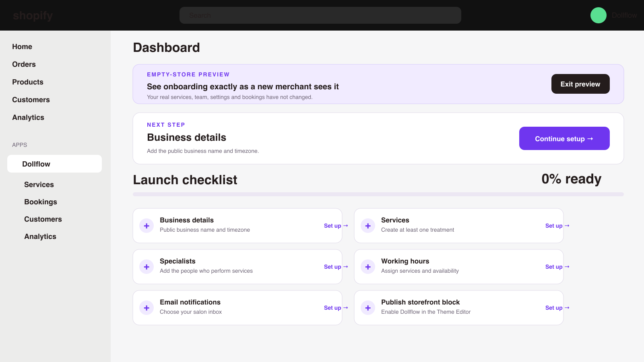This screenshot has height=362, width=644.
Task: Click the '0% ready' text
Action: click(572, 179)
